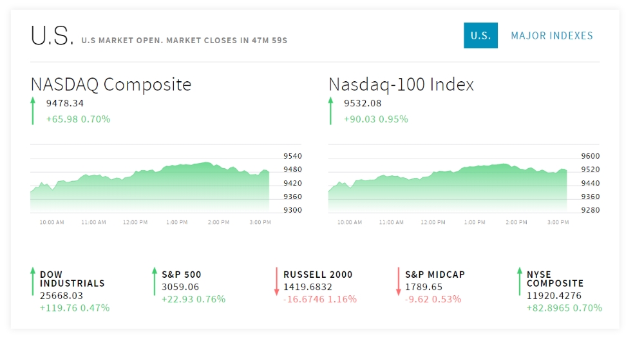The width and height of the screenshot is (644, 339).
Task: Click the NASDAQ Composite 9478.34 value
Action: pyautogui.click(x=65, y=103)
